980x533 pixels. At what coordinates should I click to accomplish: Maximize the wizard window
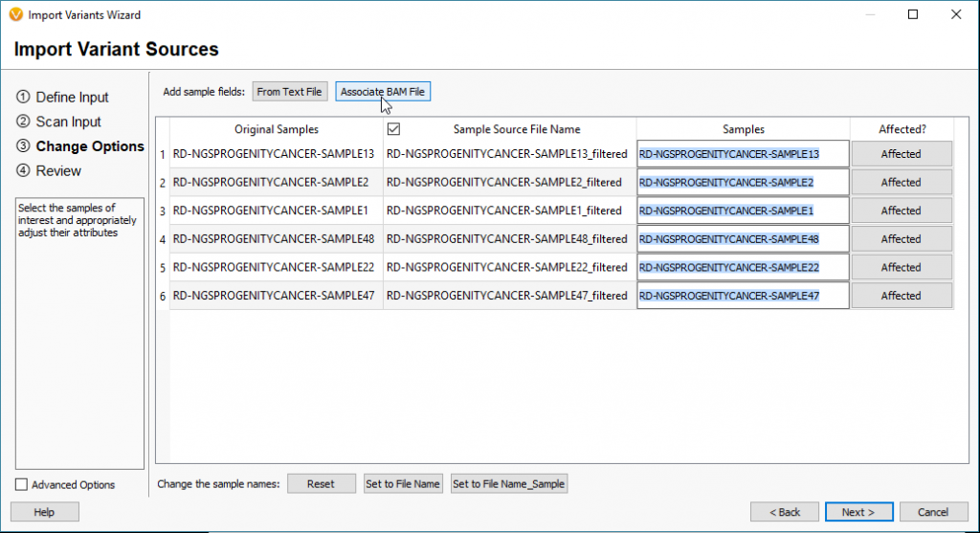pos(913,14)
